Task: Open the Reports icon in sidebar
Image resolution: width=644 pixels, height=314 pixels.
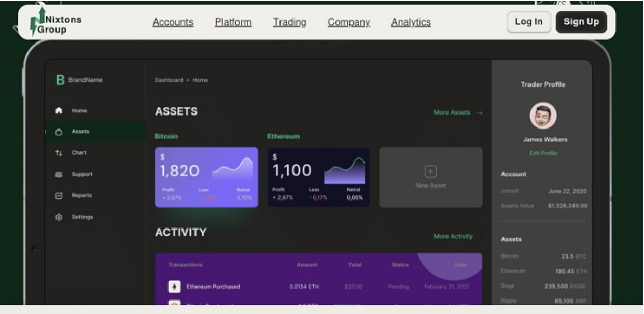Action: [x=59, y=196]
